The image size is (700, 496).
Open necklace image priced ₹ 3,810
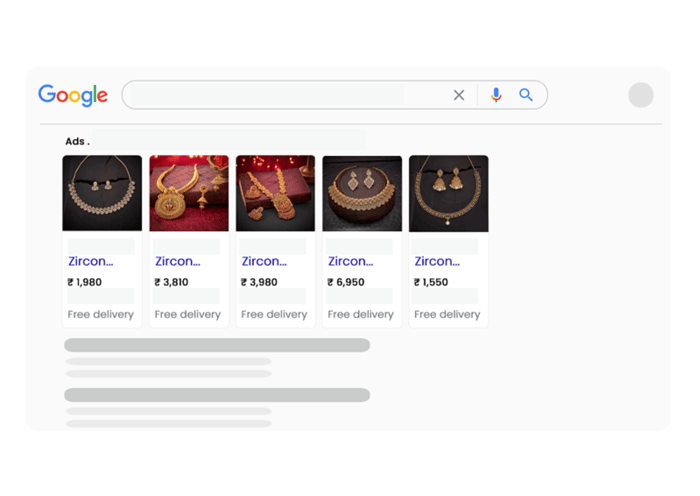coord(189,193)
